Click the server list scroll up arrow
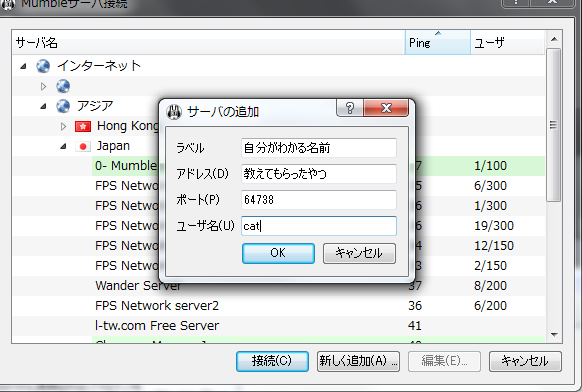The image size is (582, 392). (x=554, y=39)
